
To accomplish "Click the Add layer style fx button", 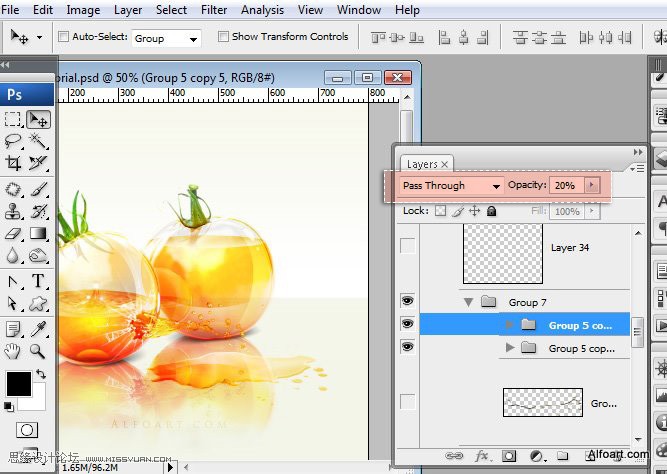I will (x=482, y=456).
